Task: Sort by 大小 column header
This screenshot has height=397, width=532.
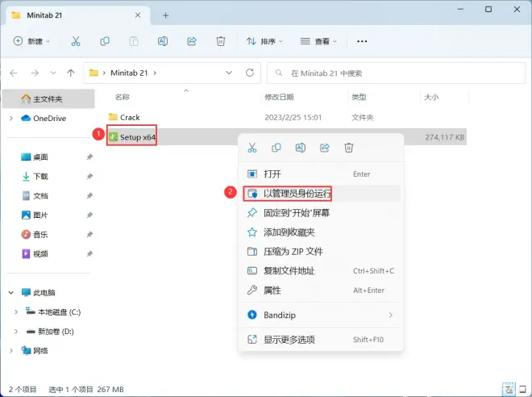Action: tap(431, 97)
